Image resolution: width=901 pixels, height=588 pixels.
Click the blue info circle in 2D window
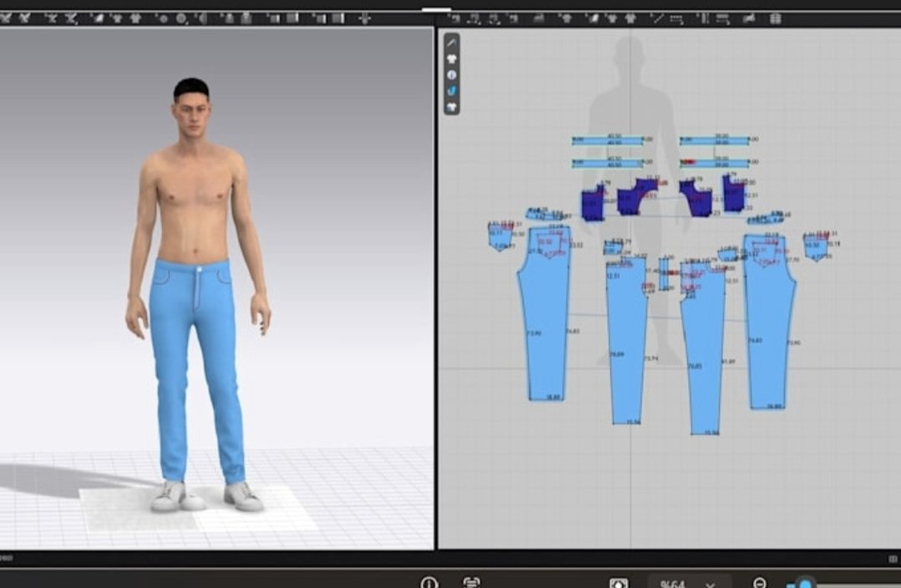[452, 74]
